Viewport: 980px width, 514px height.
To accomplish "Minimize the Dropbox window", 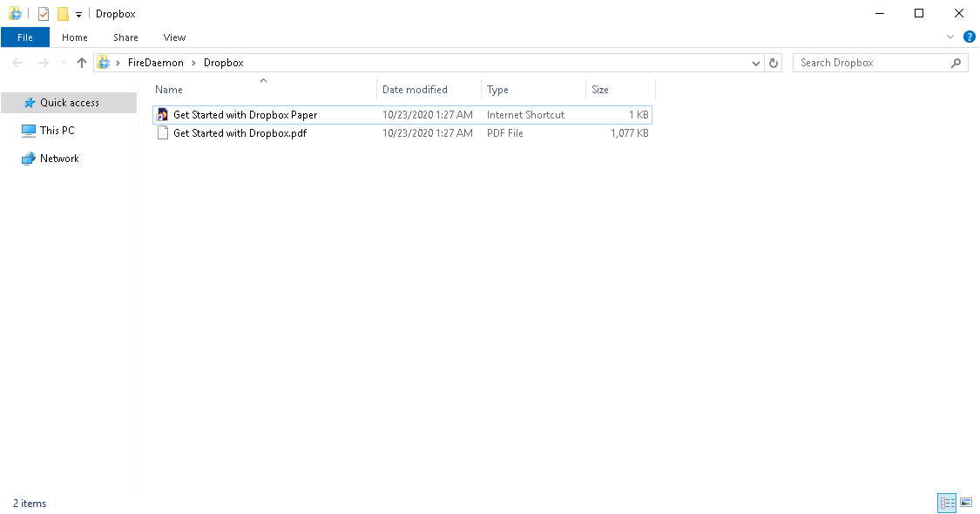I will click(879, 13).
